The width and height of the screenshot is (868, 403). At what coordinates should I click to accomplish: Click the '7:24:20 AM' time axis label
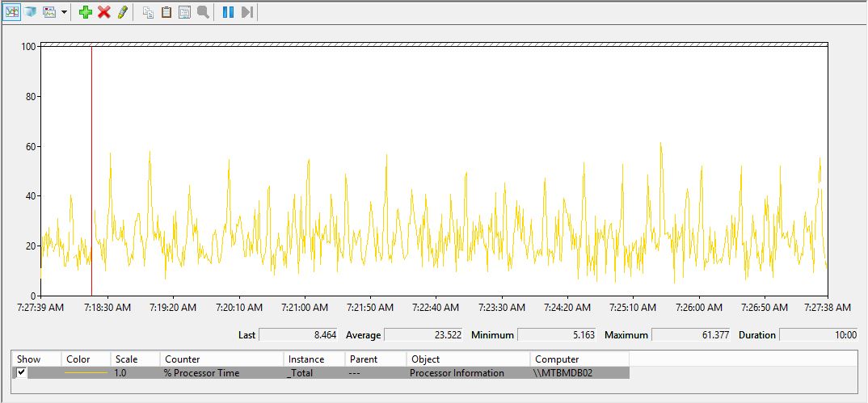click(x=567, y=308)
